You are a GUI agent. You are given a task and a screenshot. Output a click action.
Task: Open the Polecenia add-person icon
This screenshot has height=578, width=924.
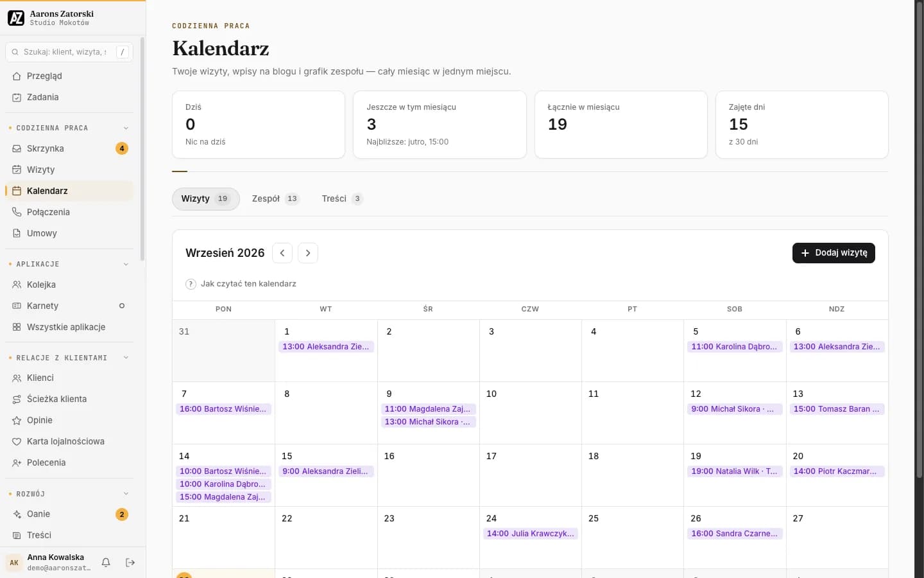[17, 462]
